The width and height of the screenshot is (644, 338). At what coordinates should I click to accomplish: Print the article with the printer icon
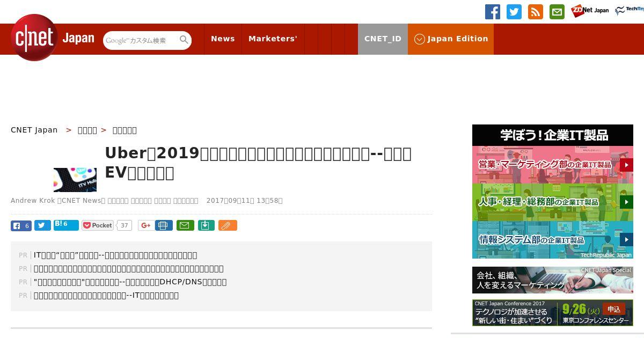(x=164, y=225)
